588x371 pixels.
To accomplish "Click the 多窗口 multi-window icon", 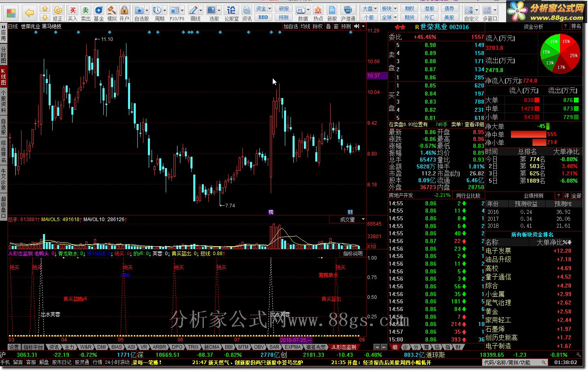I will [488, 10].
